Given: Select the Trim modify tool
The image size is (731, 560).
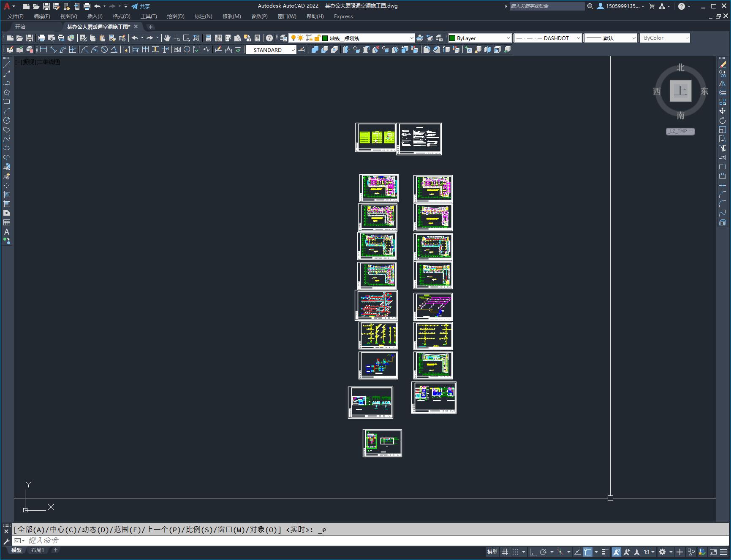Looking at the screenshot, I should tap(723, 148).
